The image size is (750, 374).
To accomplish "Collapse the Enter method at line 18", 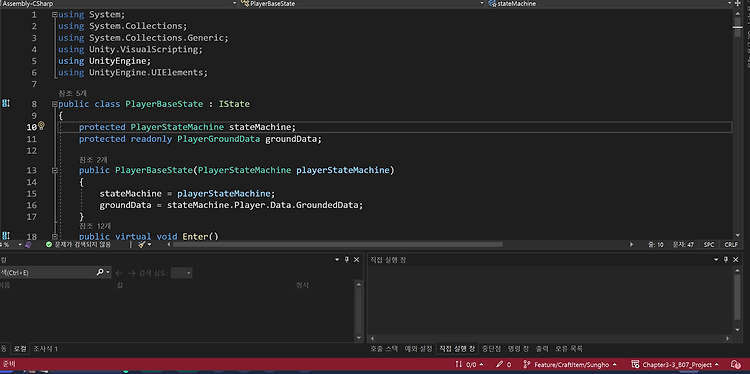I will (55, 236).
